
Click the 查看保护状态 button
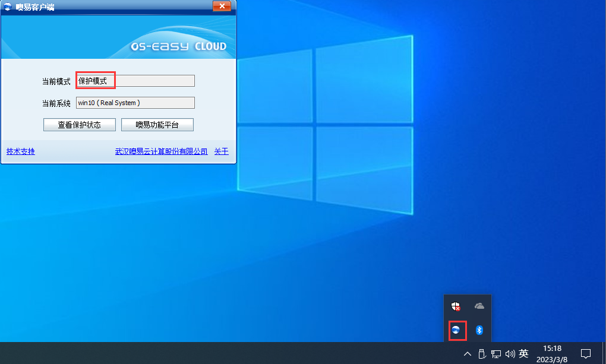pos(79,125)
